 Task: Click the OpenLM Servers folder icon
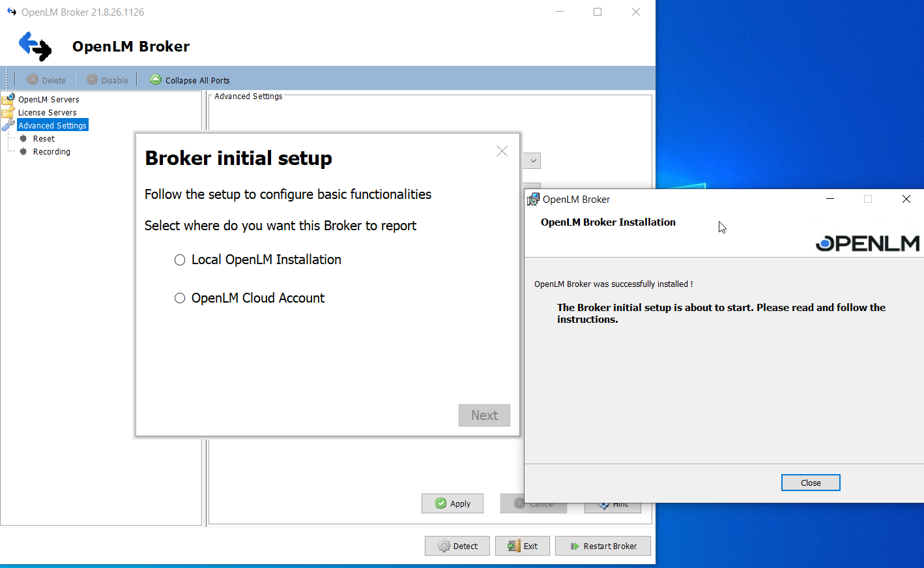8,99
